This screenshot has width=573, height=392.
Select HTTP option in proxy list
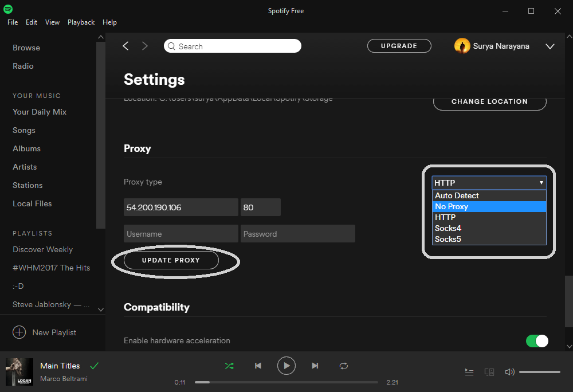[x=489, y=217]
